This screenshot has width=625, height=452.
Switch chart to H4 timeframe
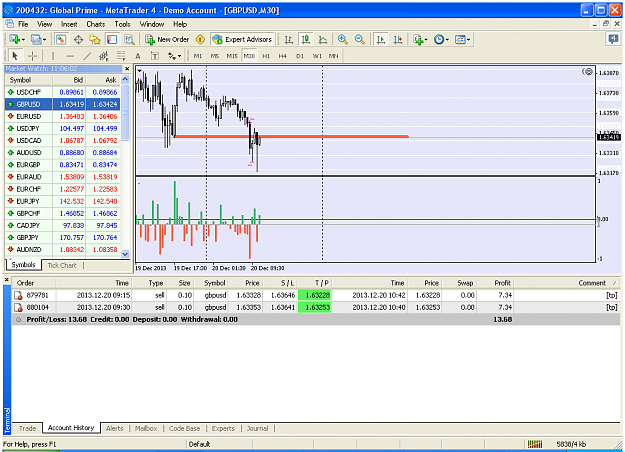click(283, 56)
